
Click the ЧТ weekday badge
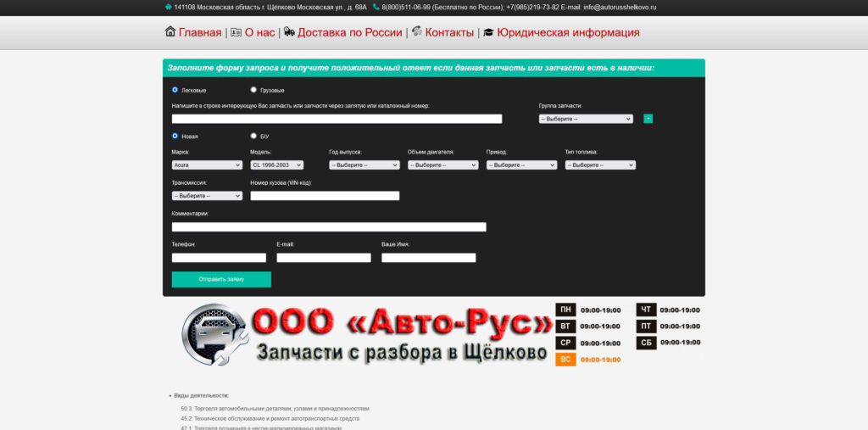coord(646,310)
